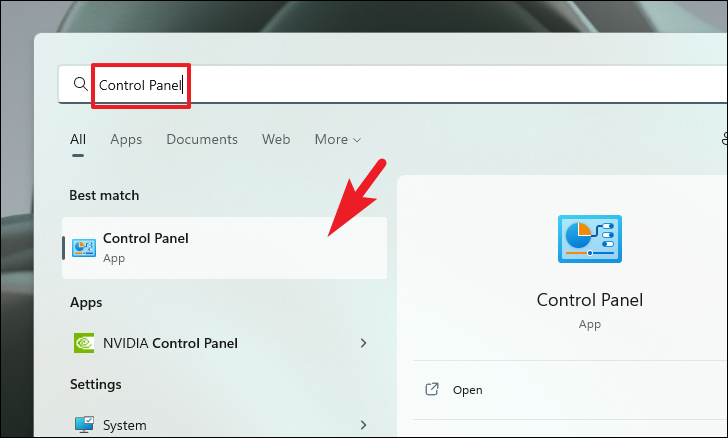Switch to the Apps search tab

[x=126, y=139]
